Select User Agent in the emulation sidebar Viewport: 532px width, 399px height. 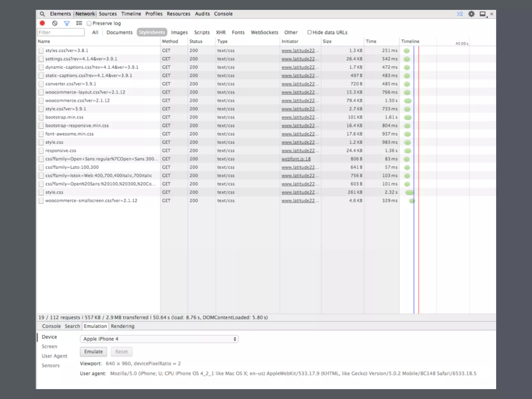click(54, 356)
